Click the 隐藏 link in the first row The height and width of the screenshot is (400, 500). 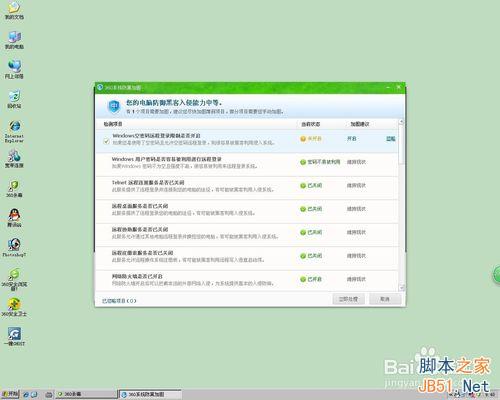coord(391,139)
